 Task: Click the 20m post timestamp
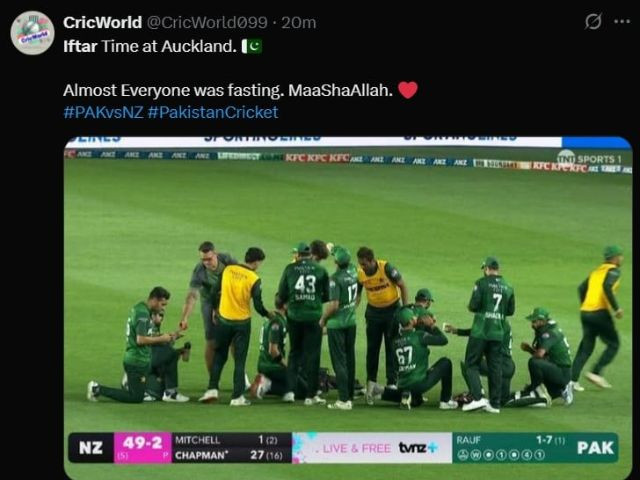(x=299, y=22)
